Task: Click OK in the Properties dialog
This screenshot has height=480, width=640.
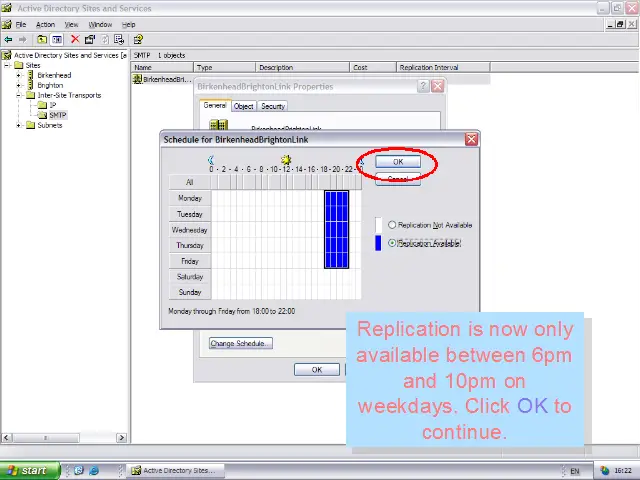Action: coord(317,369)
